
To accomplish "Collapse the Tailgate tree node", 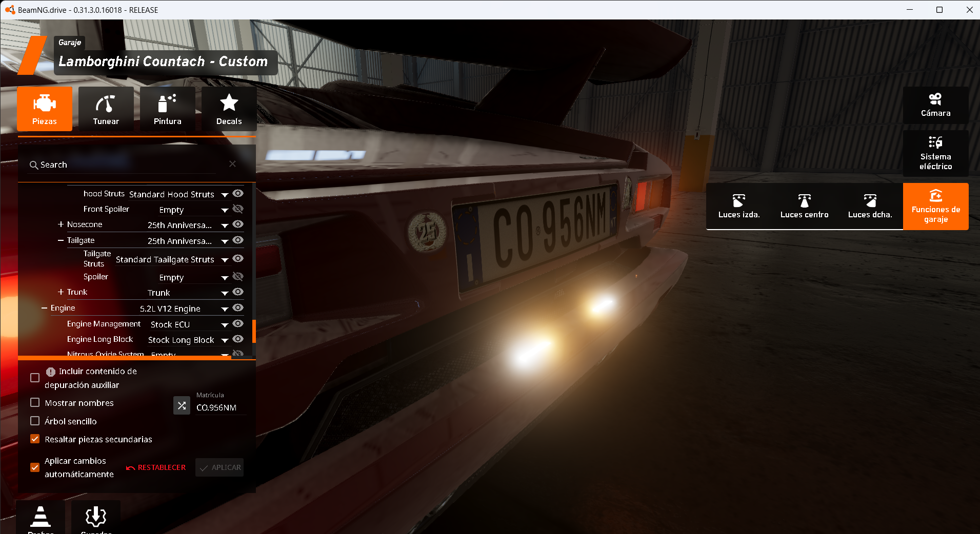I will click(61, 240).
